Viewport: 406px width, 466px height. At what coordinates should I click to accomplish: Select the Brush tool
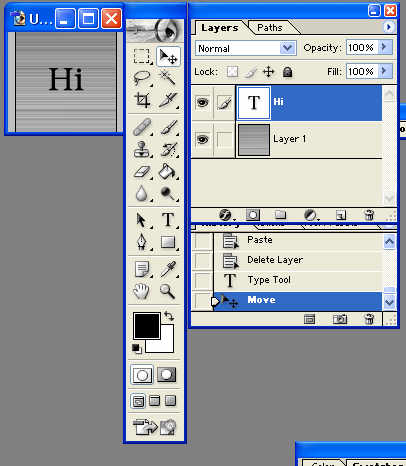click(x=168, y=127)
